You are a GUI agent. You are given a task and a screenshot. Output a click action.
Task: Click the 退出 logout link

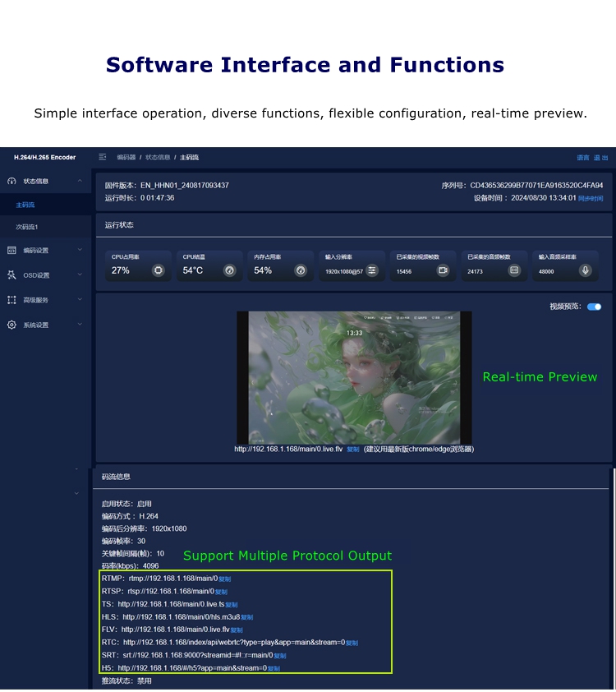600,158
